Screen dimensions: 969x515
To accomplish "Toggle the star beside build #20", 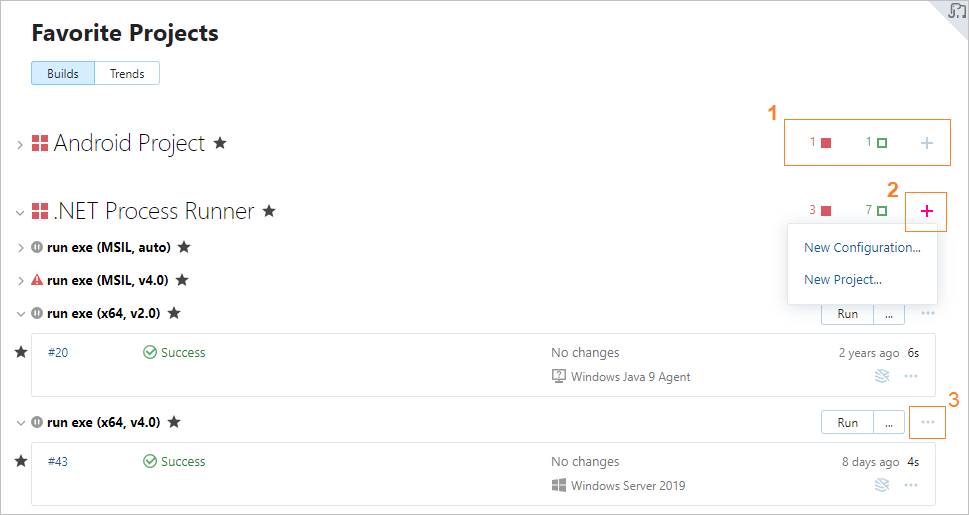I will coord(20,352).
